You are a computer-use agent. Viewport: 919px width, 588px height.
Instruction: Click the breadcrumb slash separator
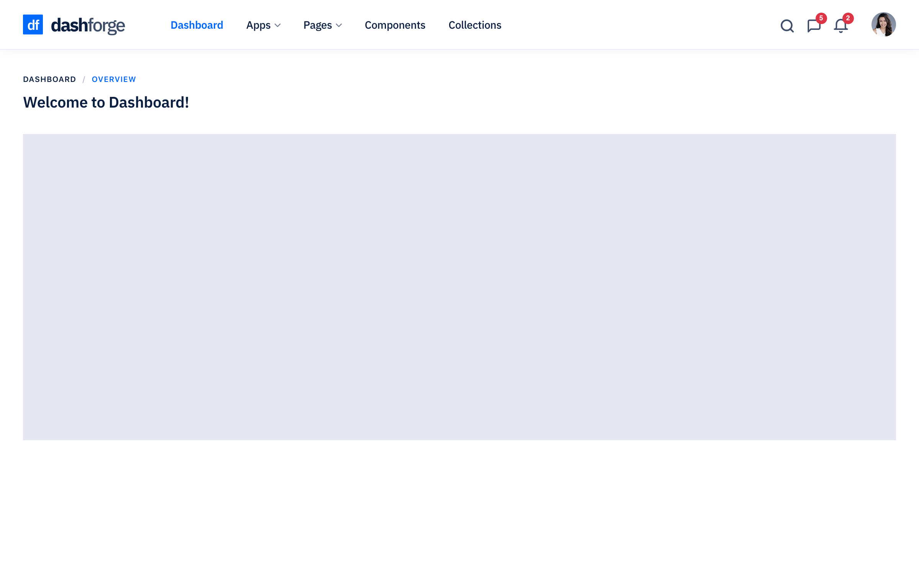coord(83,80)
